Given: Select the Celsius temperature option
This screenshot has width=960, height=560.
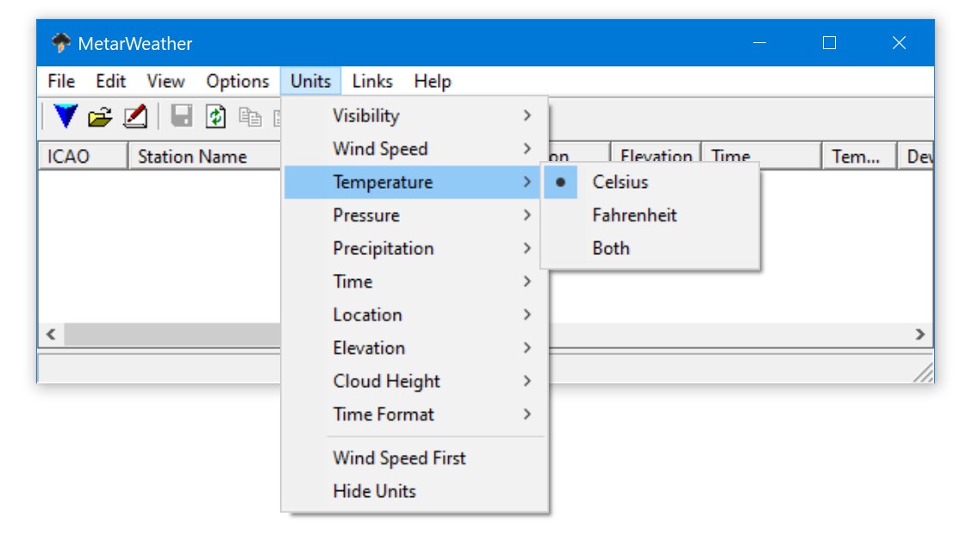Looking at the screenshot, I should point(620,182).
